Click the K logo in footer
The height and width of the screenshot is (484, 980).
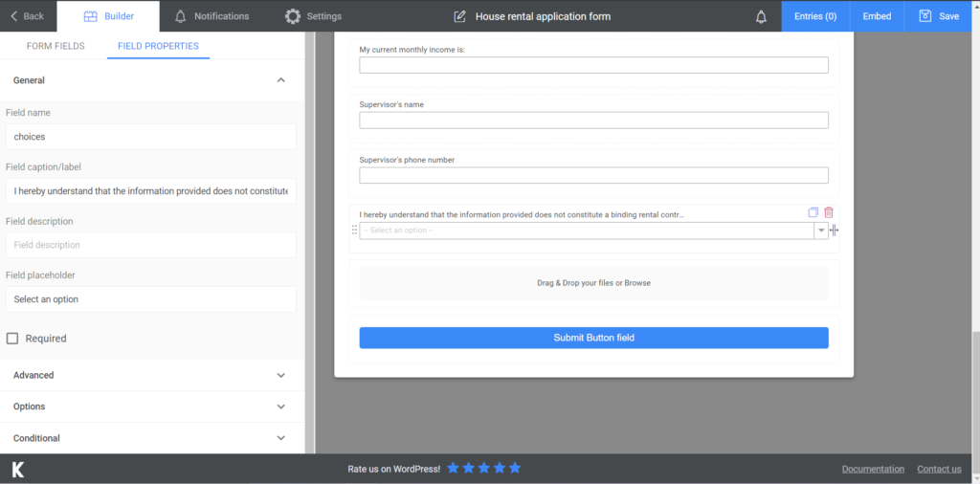pos(18,469)
